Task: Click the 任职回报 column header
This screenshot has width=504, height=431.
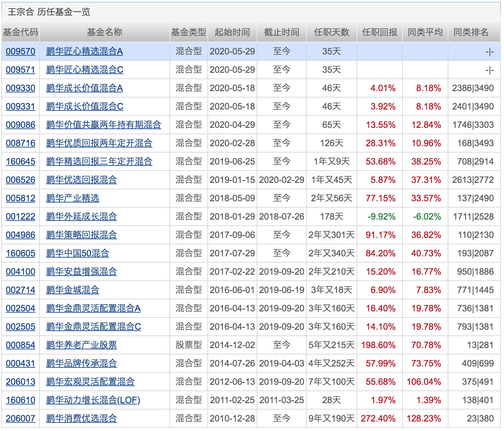Action: pos(380,32)
